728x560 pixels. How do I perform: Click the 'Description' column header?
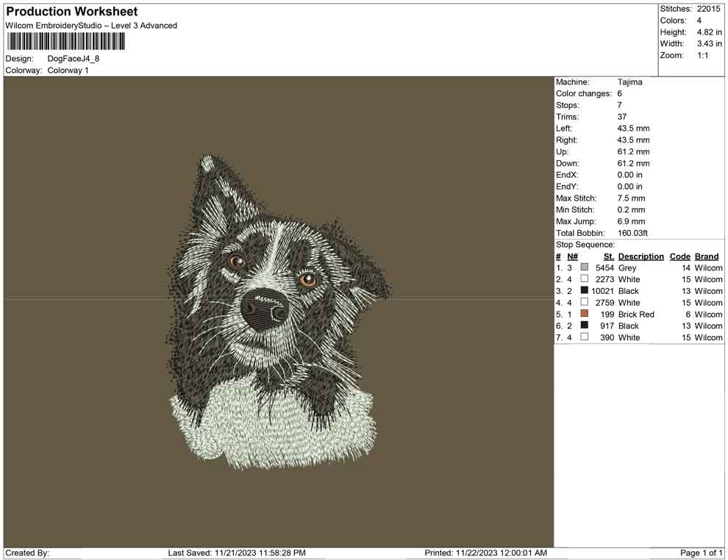pyautogui.click(x=640, y=256)
